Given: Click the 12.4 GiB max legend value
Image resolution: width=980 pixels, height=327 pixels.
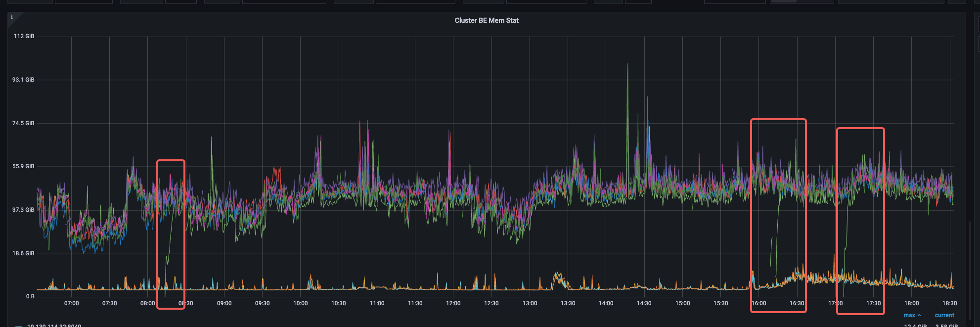Looking at the screenshot, I should point(915,325).
